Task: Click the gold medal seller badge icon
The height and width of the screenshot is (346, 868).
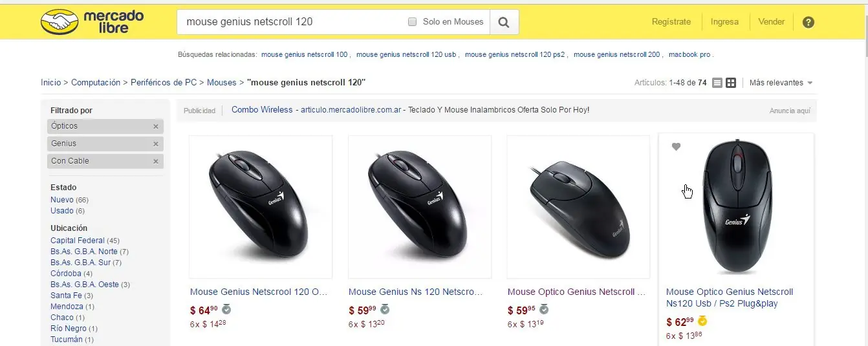Action: pos(702,321)
